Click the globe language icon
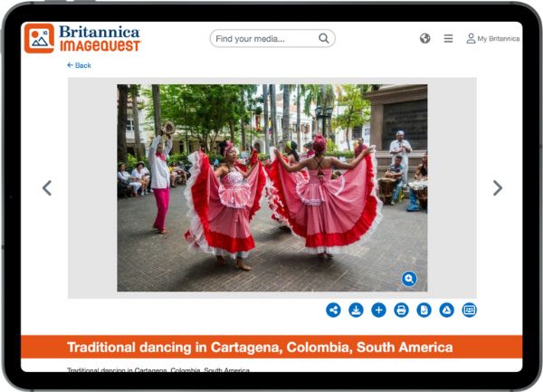543x392 pixels. pyautogui.click(x=425, y=39)
